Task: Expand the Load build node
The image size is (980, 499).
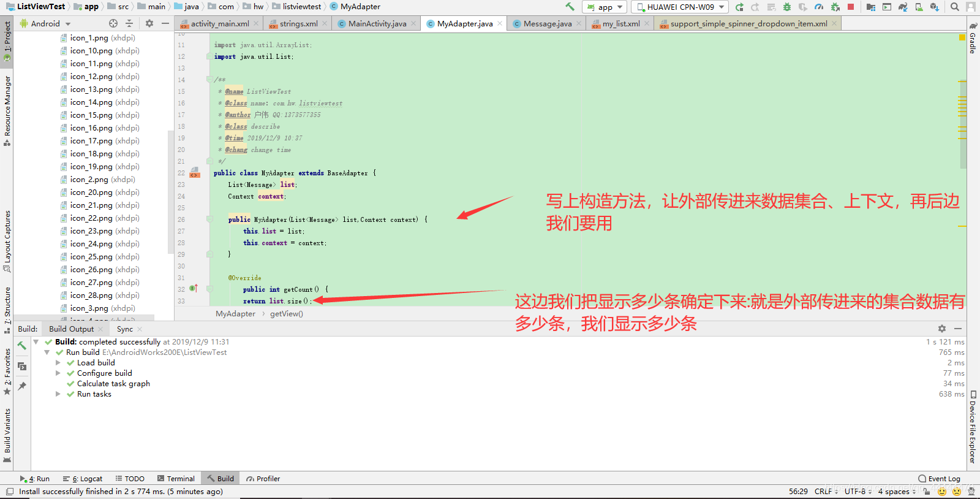Action: [58, 363]
